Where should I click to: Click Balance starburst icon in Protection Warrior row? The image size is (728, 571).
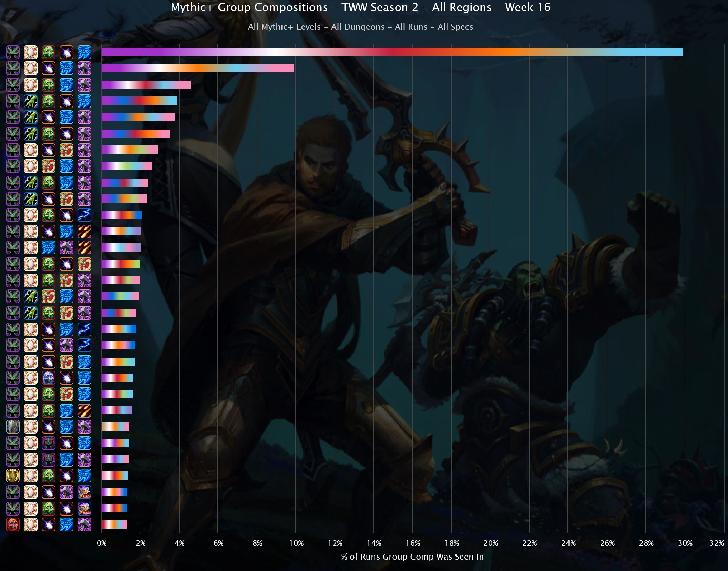point(49,427)
